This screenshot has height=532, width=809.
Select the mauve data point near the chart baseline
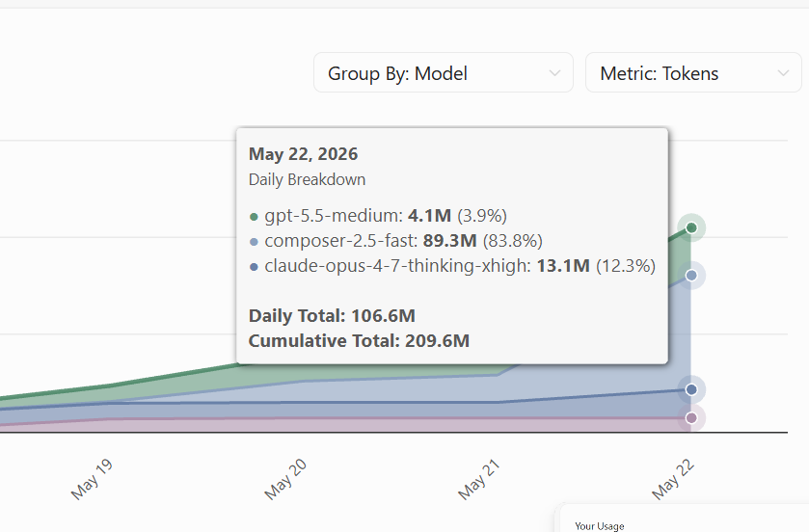691,417
